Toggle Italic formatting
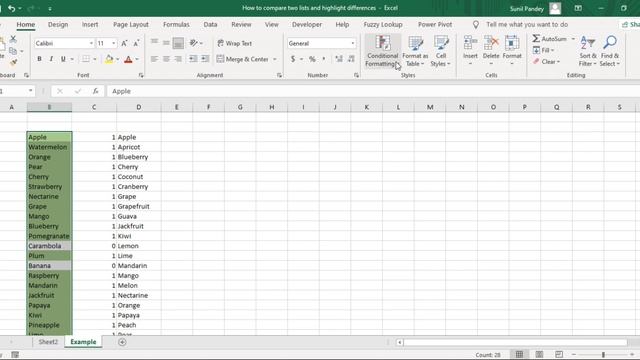 (x=51, y=59)
